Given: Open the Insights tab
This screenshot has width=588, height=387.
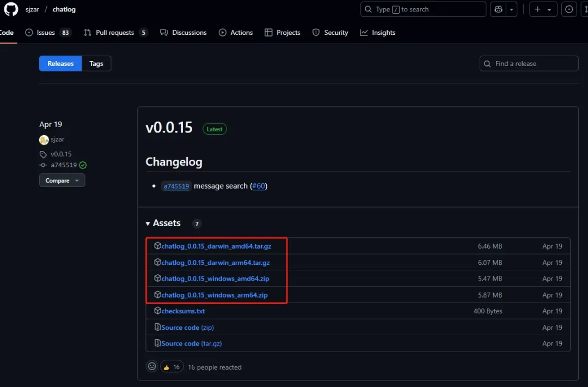Looking at the screenshot, I should pyautogui.click(x=378, y=33).
